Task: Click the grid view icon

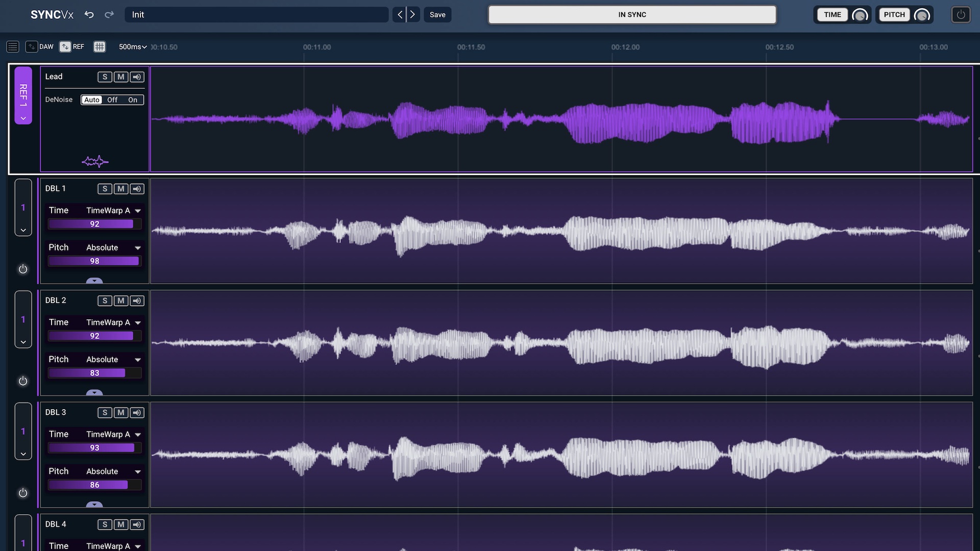Action: point(99,46)
